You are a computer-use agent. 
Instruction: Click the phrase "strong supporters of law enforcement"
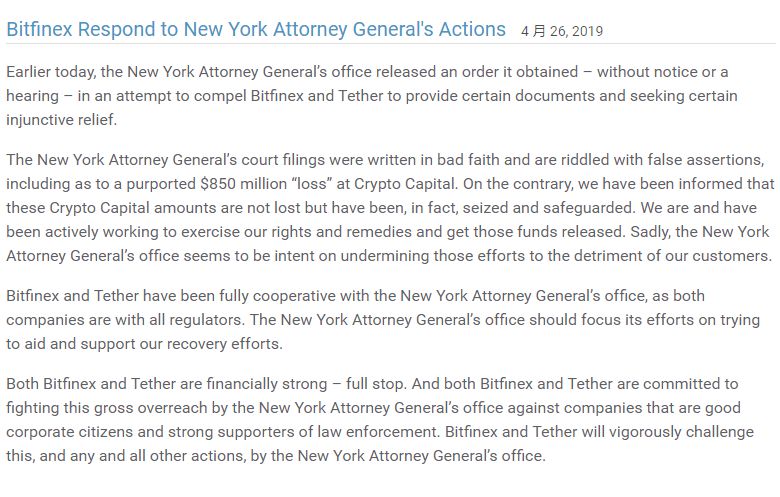point(304,432)
